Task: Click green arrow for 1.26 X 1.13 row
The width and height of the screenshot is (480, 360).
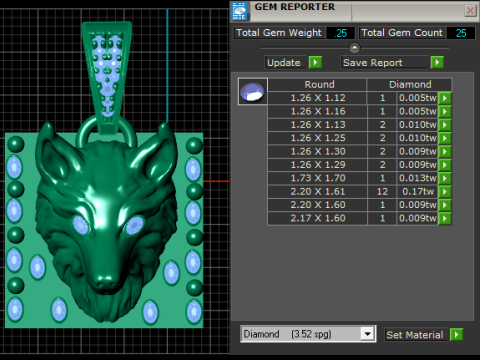Action: coord(445,125)
